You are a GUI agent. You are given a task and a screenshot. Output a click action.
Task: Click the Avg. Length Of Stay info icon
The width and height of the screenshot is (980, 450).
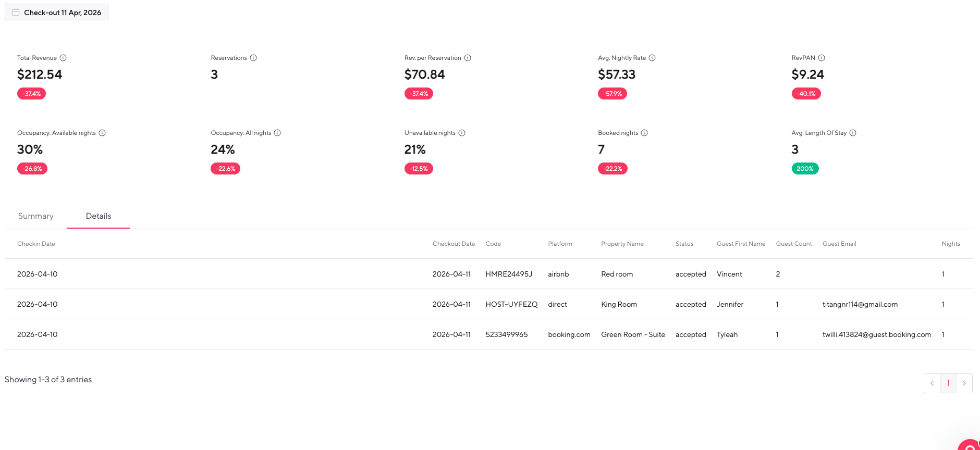pyautogui.click(x=853, y=133)
